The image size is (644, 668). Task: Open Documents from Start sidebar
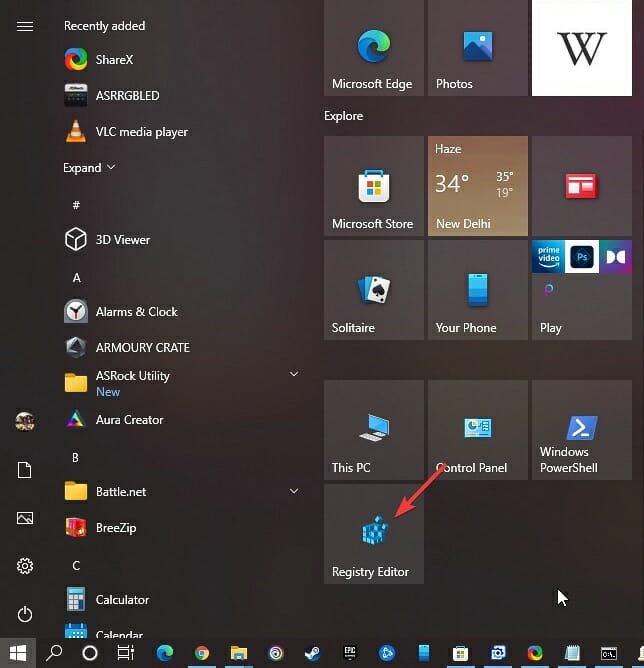25,469
